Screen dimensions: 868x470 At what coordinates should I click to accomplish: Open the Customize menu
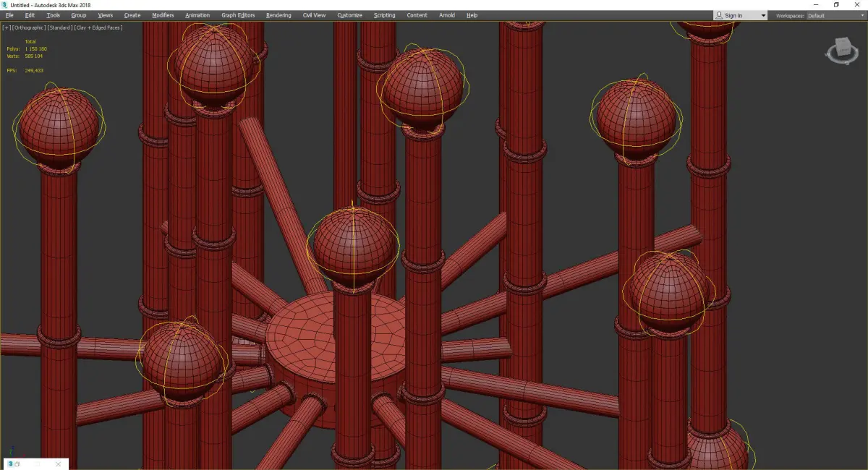[x=349, y=15]
